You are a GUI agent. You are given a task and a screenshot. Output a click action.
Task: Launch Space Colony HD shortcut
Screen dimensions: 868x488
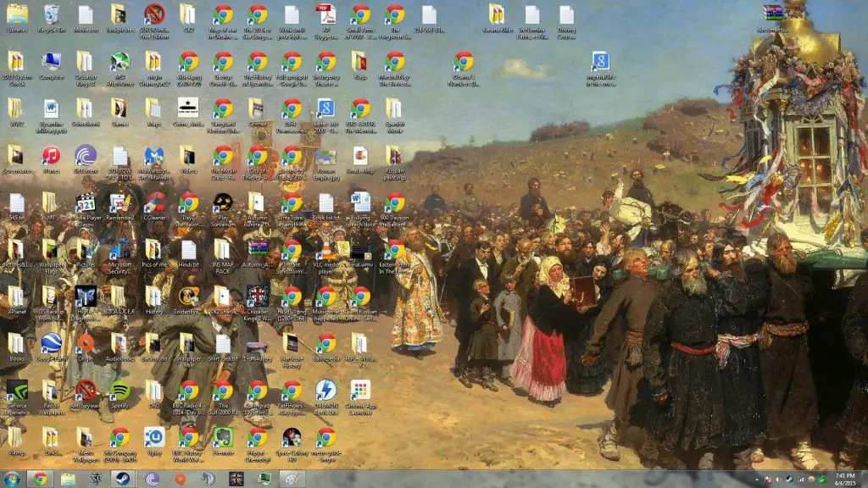coord(292,445)
